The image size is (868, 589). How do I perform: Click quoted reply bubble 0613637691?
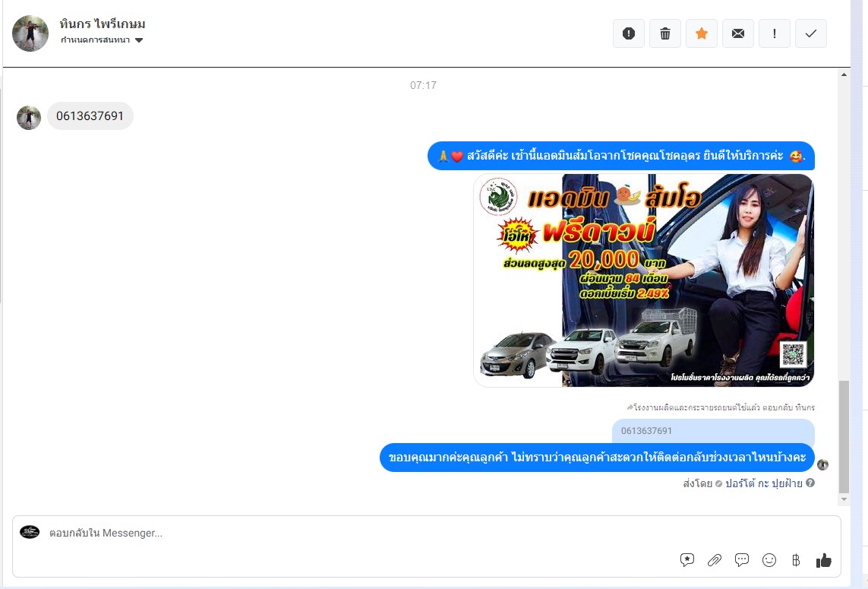713,430
